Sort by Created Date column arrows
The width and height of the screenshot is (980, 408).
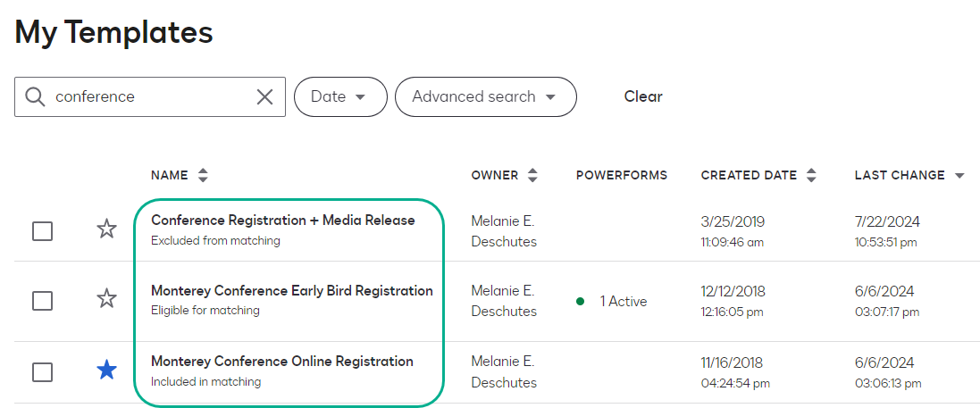coord(811,175)
